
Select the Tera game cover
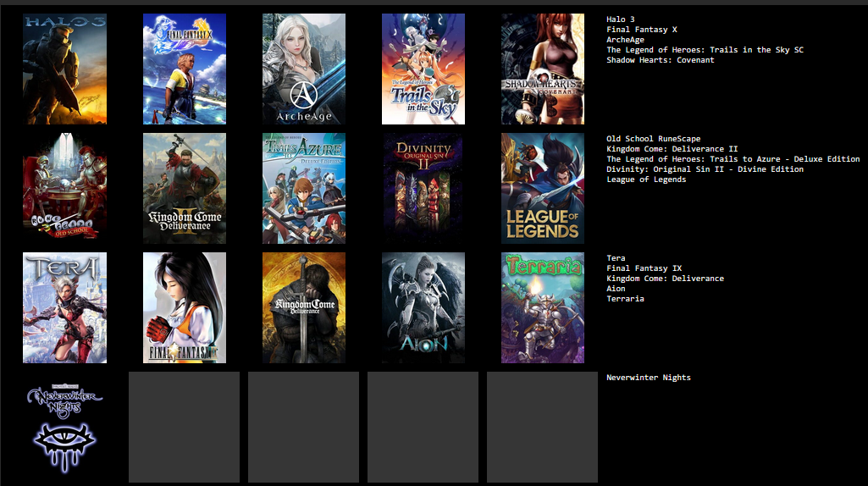click(x=64, y=307)
